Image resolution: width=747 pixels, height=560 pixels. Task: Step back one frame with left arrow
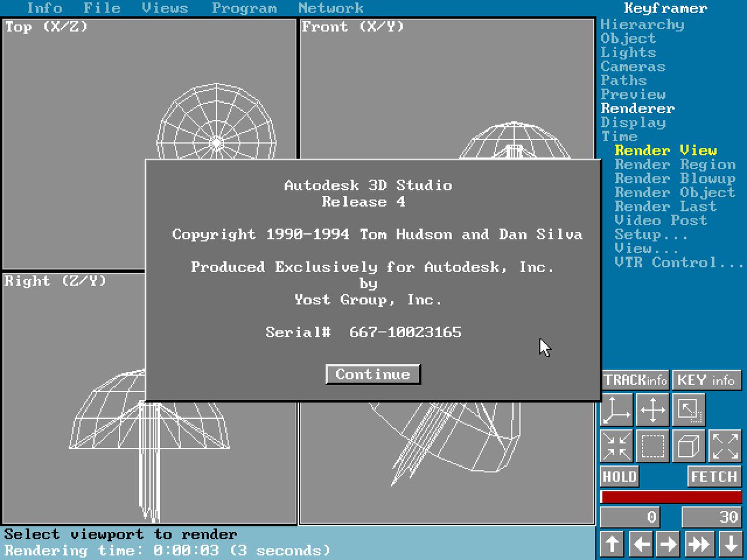pos(641,544)
